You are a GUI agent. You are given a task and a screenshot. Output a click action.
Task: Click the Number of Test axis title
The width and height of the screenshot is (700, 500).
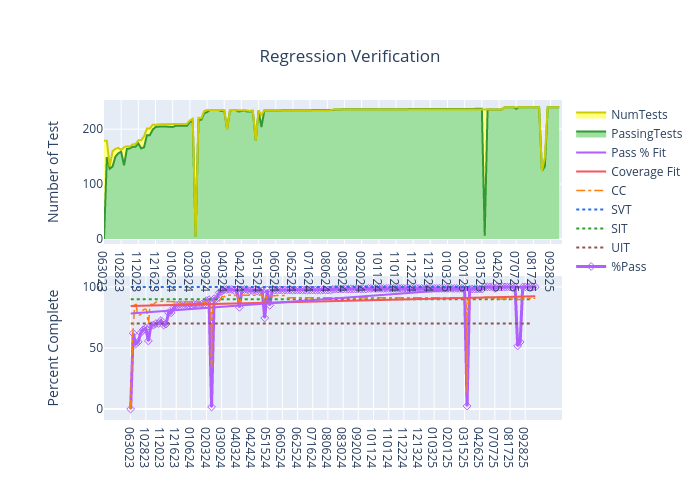click(54, 171)
